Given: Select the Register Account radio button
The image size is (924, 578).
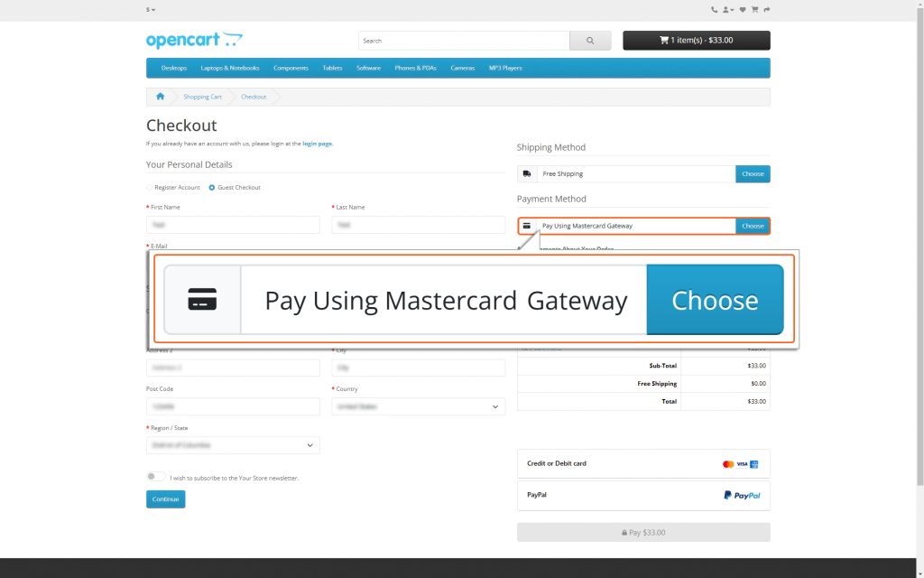Looking at the screenshot, I should 150,188.
